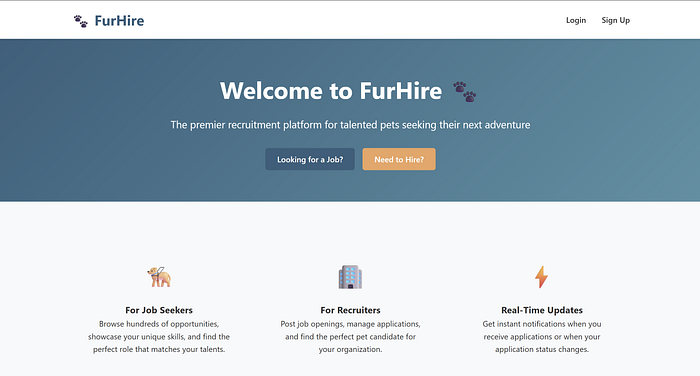This screenshot has height=376, width=700.
Task: Click the 'Get instant notifications' description
Action: coord(542,337)
